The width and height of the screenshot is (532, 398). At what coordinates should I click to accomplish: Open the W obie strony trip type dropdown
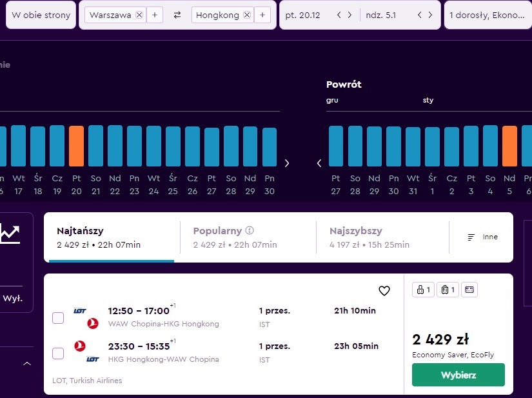(41, 15)
